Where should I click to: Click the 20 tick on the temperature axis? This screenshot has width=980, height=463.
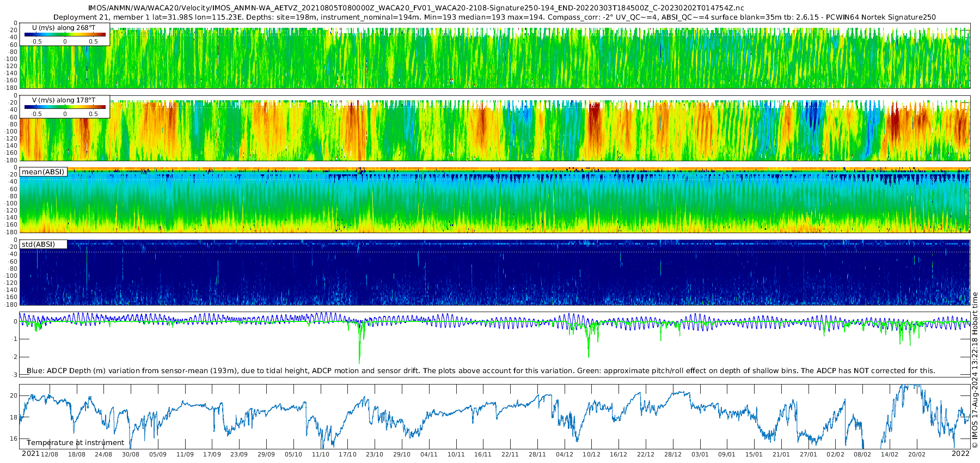[x=14, y=395]
